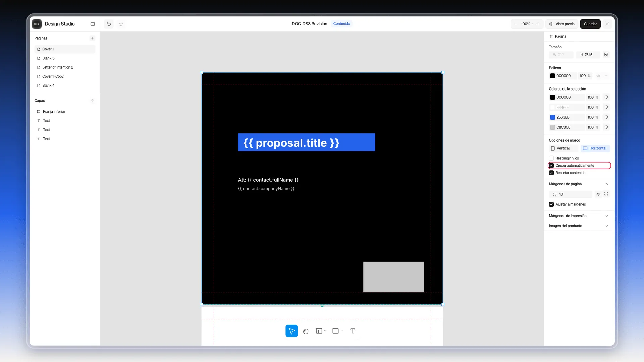644x362 pixels.
Task: Select the Text tool
Action: point(353,331)
